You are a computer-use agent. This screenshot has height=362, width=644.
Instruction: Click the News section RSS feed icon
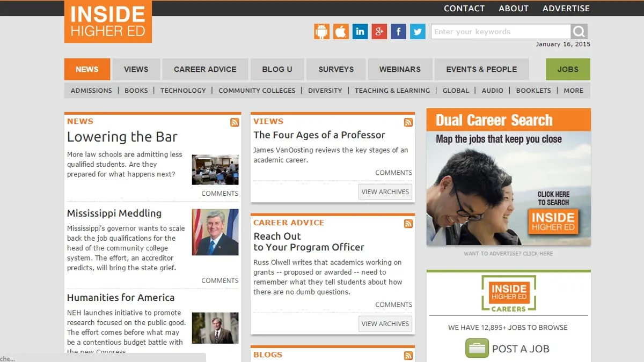click(x=235, y=122)
